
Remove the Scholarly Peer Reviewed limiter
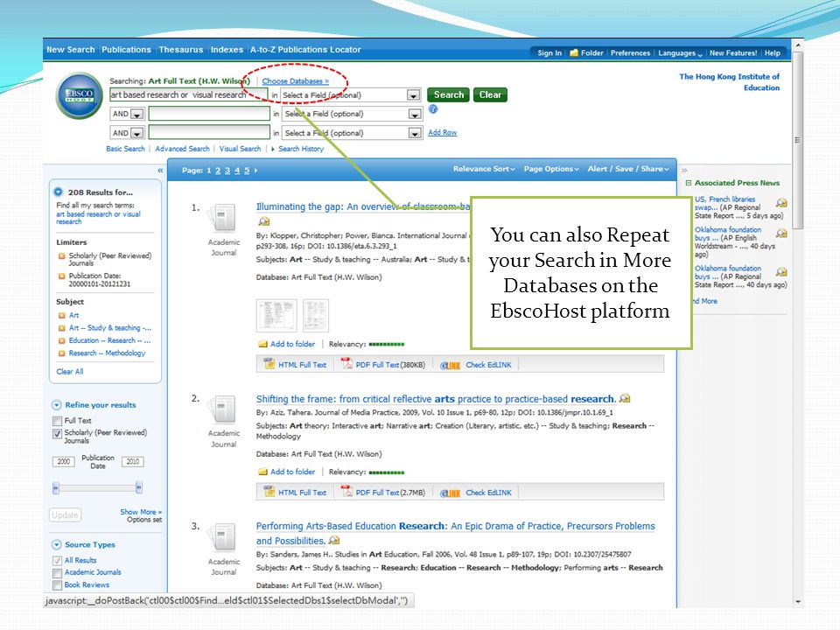click(x=61, y=256)
